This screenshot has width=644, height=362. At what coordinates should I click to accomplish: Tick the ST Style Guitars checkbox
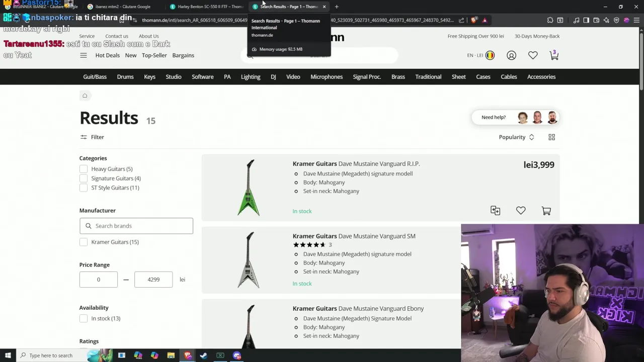[84, 188]
